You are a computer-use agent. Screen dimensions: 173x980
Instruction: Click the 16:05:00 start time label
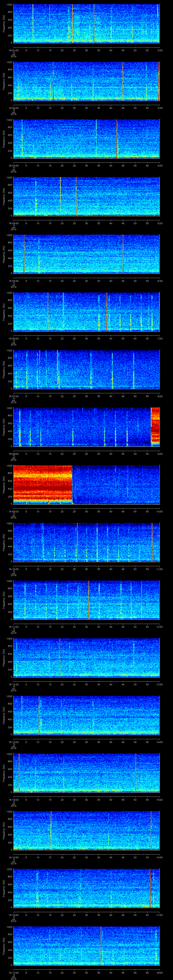click(13, 281)
